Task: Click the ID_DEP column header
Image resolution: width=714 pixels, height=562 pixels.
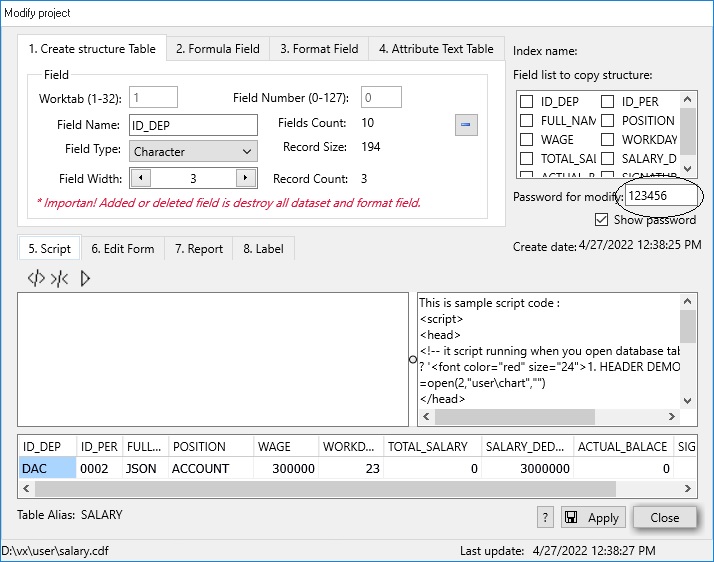Action: click(47, 446)
